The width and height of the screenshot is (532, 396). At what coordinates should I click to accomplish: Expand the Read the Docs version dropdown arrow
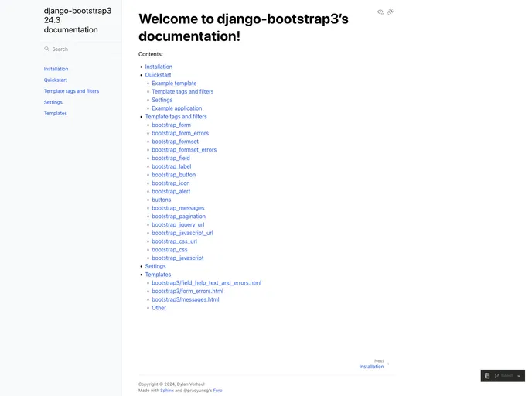519,376
